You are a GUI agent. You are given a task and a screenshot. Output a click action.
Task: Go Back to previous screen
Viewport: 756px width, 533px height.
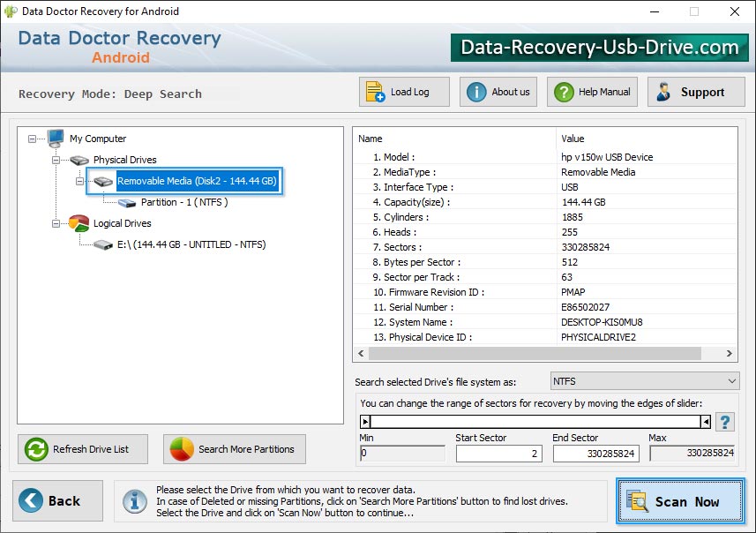(x=58, y=500)
